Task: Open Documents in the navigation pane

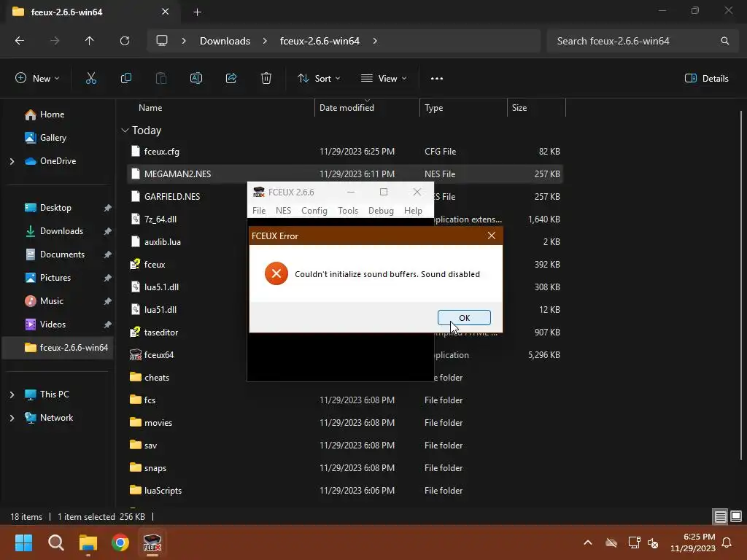Action: (62, 254)
